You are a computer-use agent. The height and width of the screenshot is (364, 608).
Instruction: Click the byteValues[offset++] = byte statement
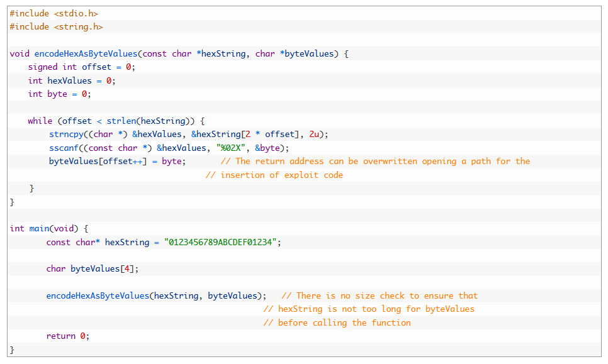coord(117,162)
